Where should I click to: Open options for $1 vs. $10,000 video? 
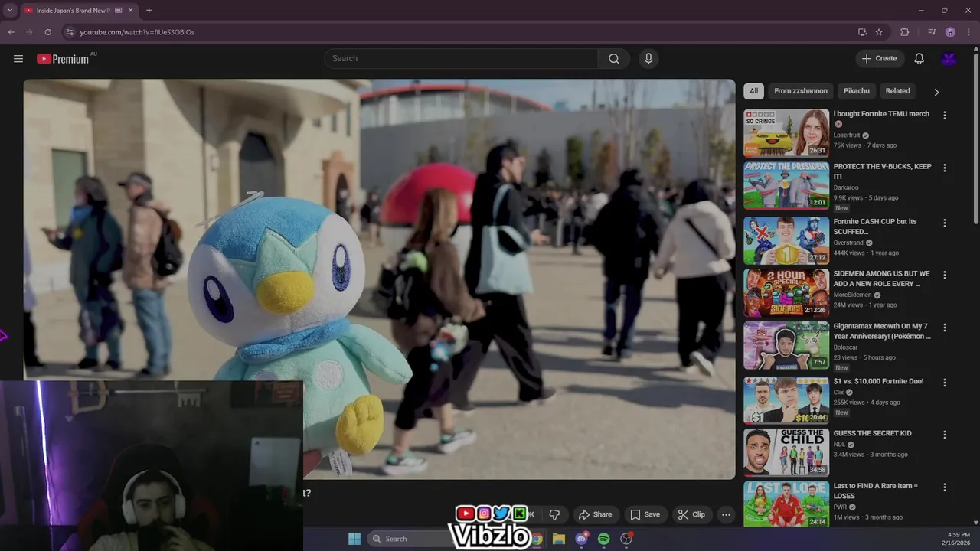945,383
